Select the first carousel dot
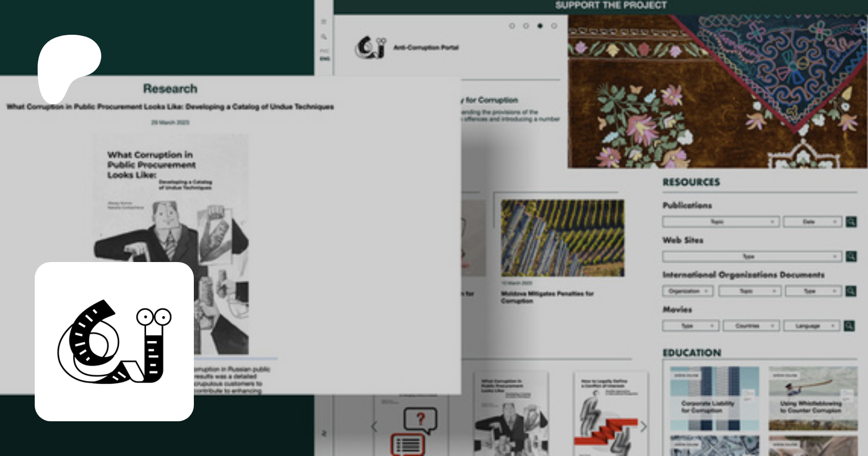The width and height of the screenshot is (868, 456). [512, 26]
